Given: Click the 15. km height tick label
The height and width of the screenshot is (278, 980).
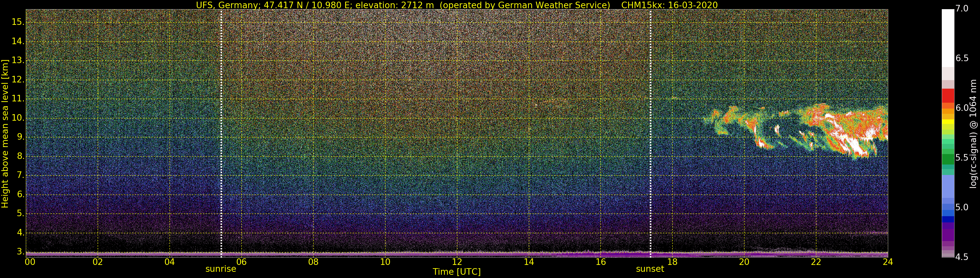Looking at the screenshot, I should pyautogui.click(x=18, y=22).
